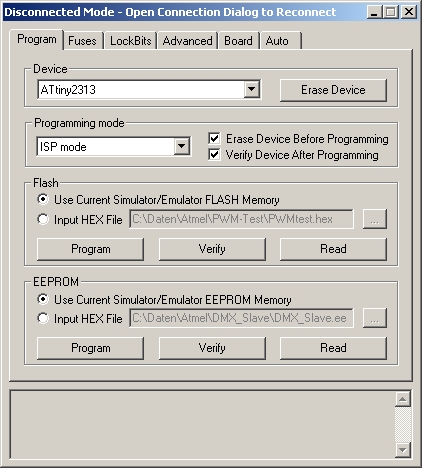Browse for Flash HEX file

click(x=375, y=219)
